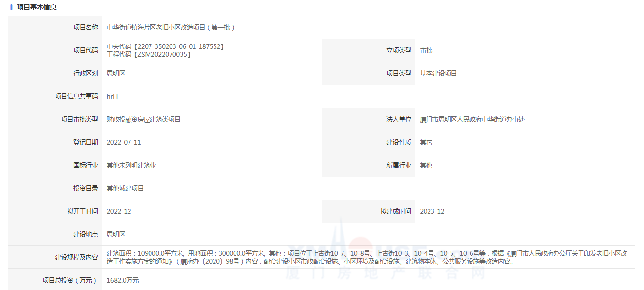The image size is (644, 290).
Task: Click the total investment 1682.0万元
Action: coord(123,280)
